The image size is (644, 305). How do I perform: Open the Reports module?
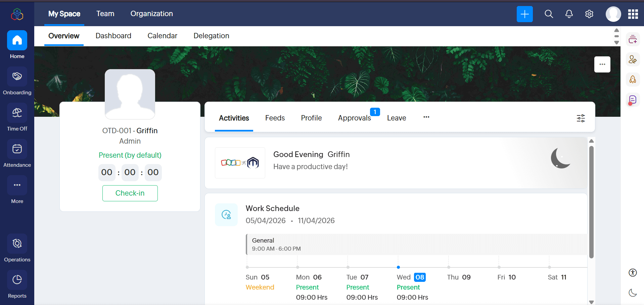point(17,284)
